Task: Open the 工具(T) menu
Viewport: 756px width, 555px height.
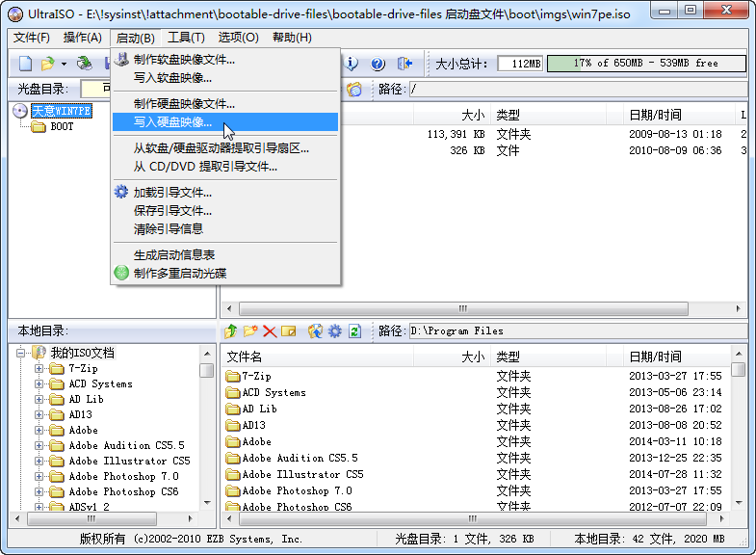Action: 186,38
